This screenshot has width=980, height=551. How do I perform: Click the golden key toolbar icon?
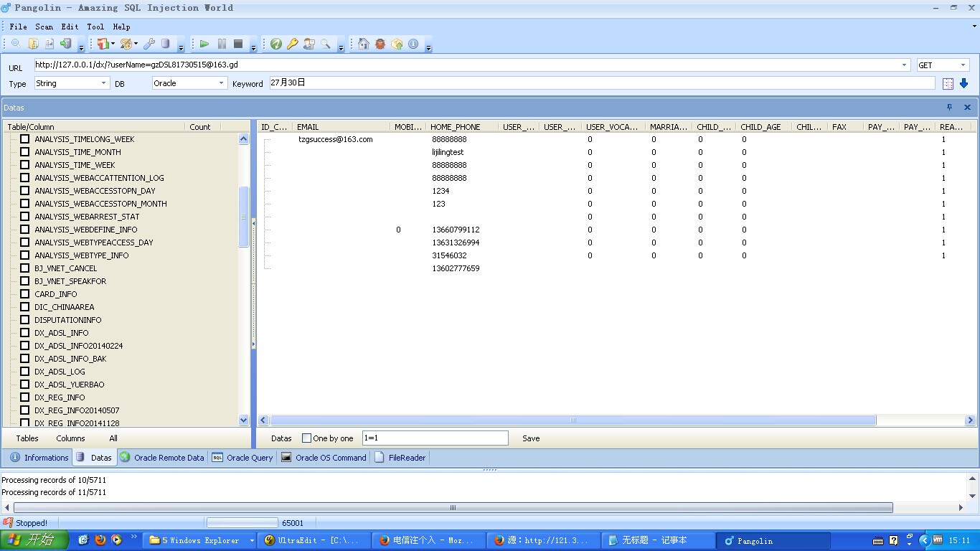click(x=293, y=44)
